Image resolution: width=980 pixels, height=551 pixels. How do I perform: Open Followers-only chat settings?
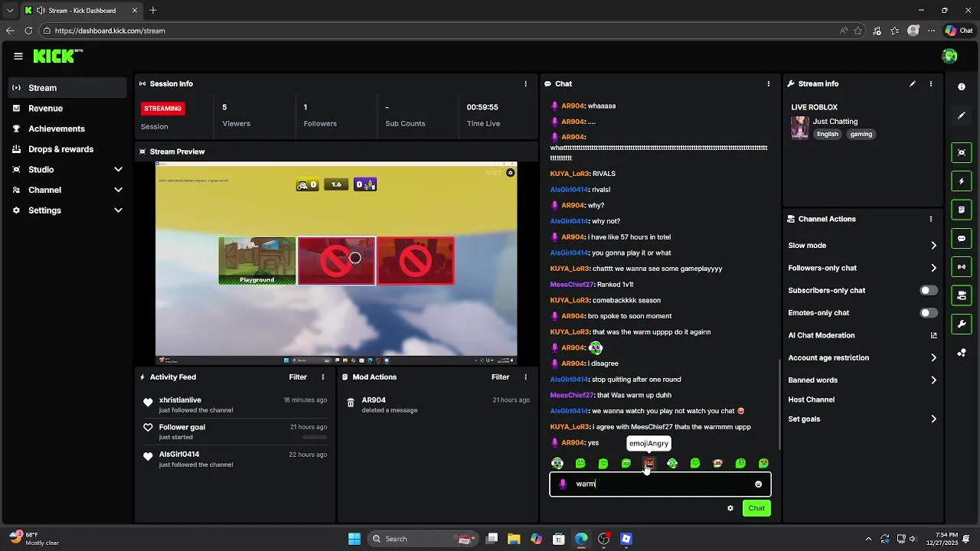point(863,268)
